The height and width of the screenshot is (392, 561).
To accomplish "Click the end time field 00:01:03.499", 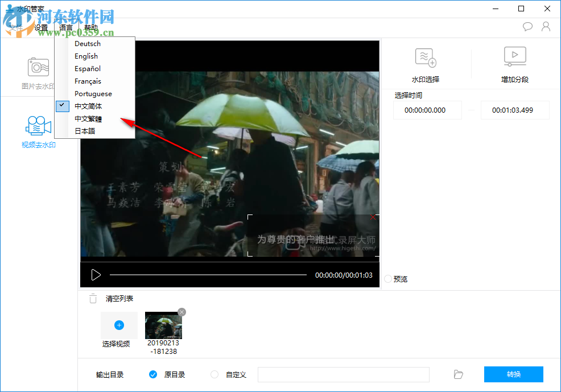I will pyautogui.click(x=515, y=110).
